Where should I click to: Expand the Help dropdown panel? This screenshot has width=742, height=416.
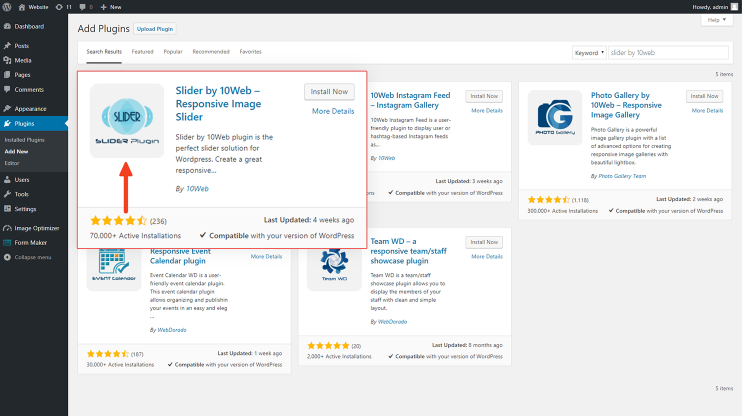(x=716, y=20)
